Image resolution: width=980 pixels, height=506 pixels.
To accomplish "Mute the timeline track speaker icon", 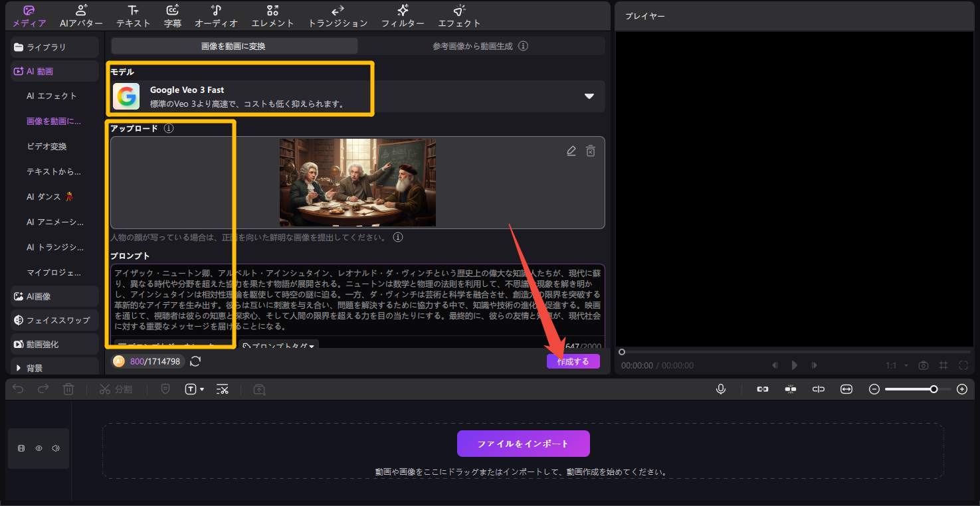I will pyautogui.click(x=56, y=448).
